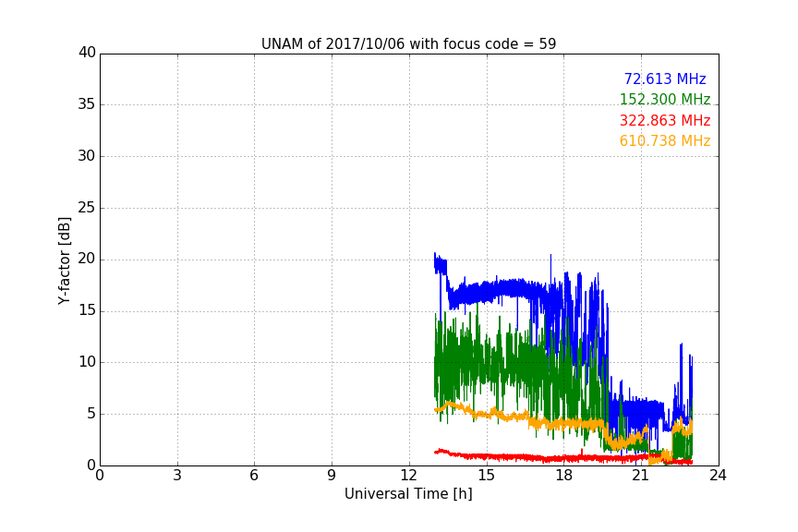The width and height of the screenshot is (798, 532).
Task: Click the x-axis tick value 18
Action: click(564, 476)
